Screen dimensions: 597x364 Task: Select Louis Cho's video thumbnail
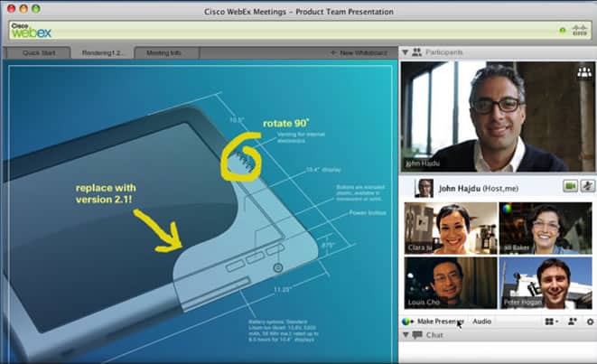tap(451, 283)
